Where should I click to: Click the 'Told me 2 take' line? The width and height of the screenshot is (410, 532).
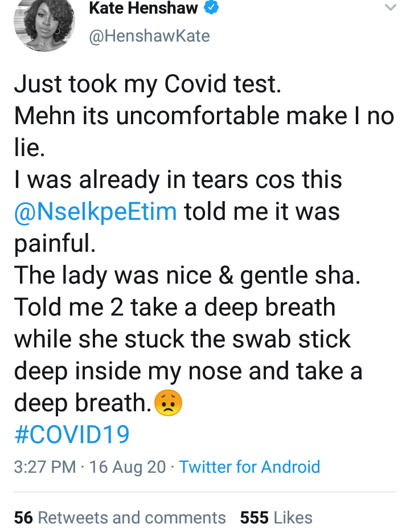click(x=175, y=308)
